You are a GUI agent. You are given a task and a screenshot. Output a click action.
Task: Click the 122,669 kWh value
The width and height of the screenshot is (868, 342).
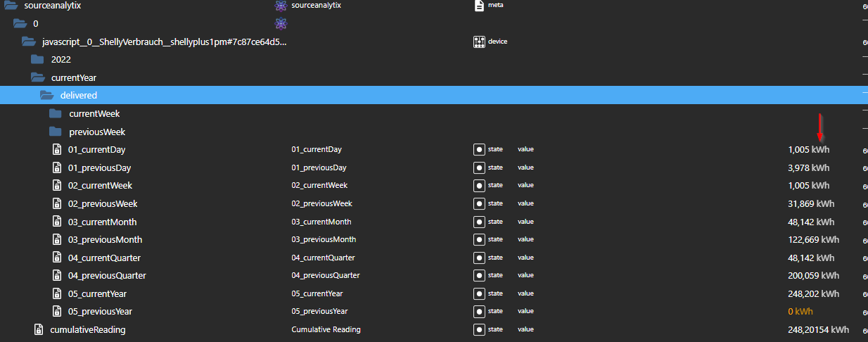(814, 239)
